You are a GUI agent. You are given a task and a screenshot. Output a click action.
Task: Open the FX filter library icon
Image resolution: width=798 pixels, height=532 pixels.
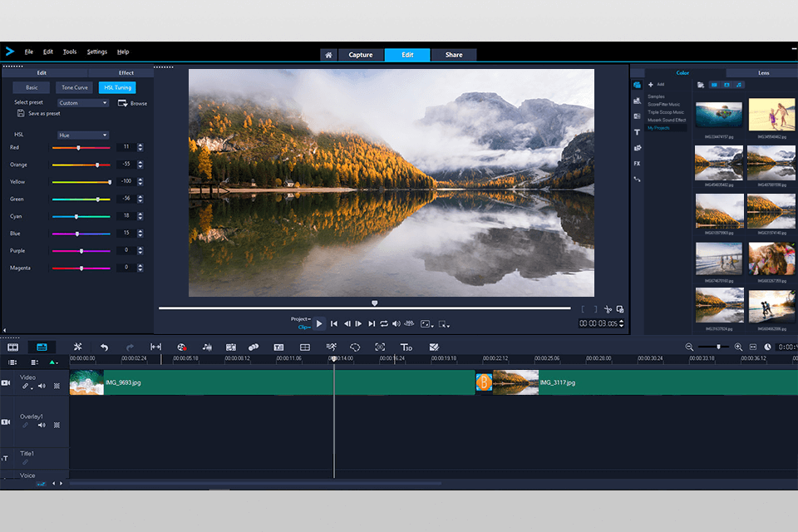[x=638, y=164]
